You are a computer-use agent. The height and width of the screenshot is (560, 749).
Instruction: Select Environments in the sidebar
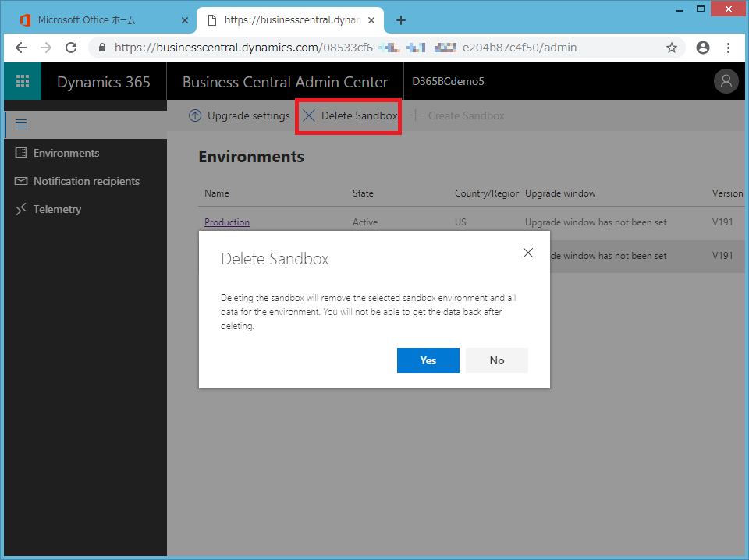[x=66, y=153]
